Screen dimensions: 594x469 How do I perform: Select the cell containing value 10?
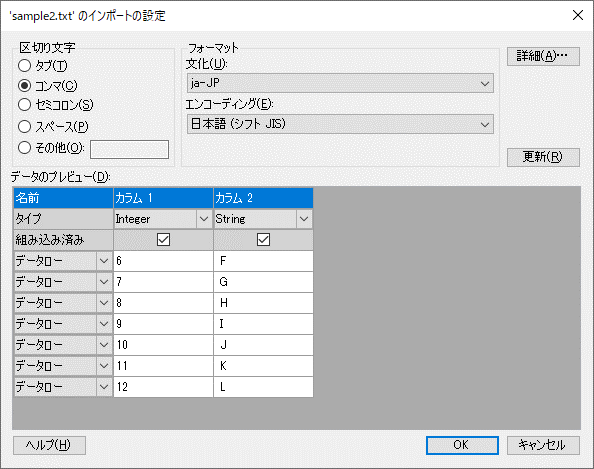click(163, 345)
